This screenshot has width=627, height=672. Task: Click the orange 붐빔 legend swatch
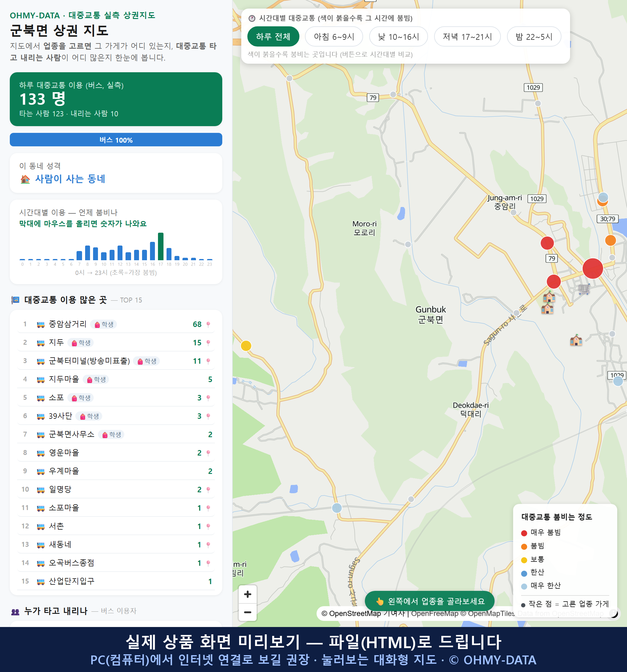(524, 546)
